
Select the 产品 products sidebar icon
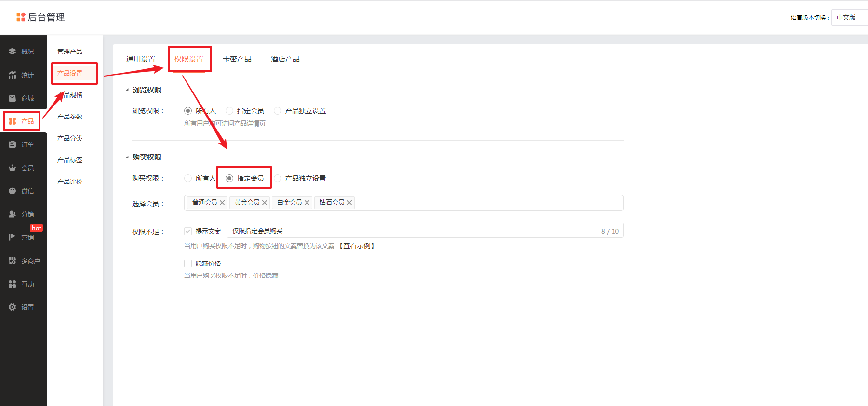pyautogui.click(x=13, y=121)
